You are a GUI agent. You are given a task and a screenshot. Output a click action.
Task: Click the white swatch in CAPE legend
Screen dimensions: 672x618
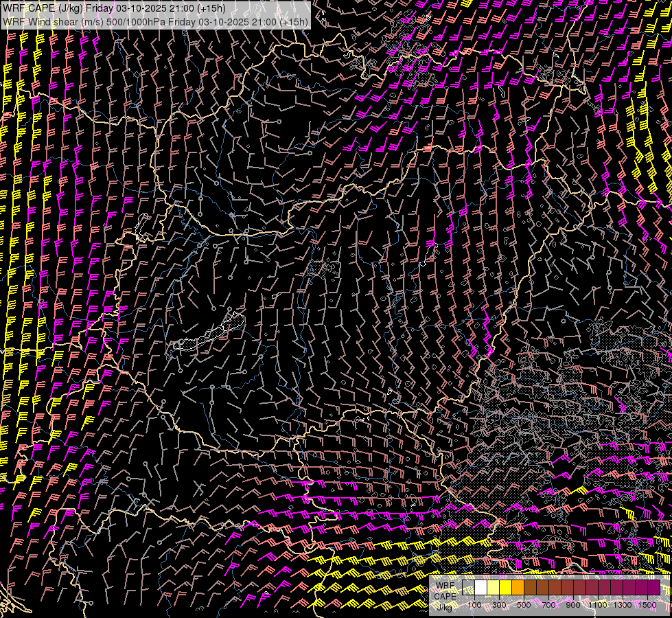tap(480, 588)
